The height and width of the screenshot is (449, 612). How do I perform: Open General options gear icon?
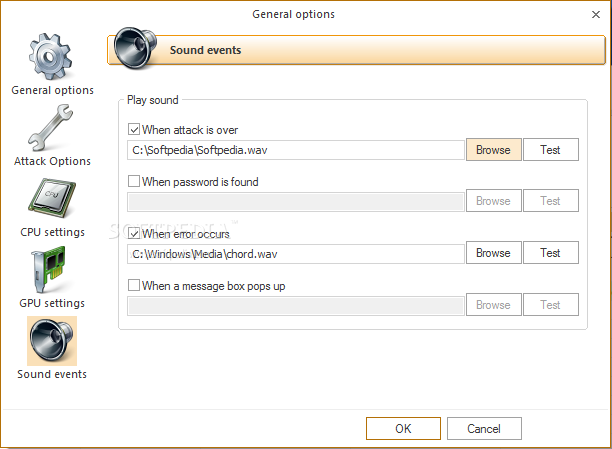(52, 57)
